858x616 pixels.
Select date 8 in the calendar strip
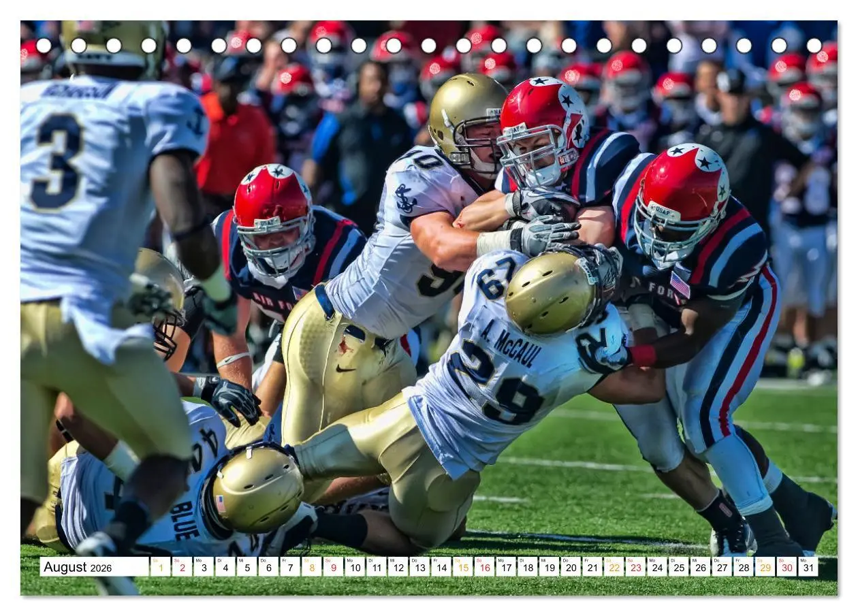pyautogui.click(x=311, y=567)
